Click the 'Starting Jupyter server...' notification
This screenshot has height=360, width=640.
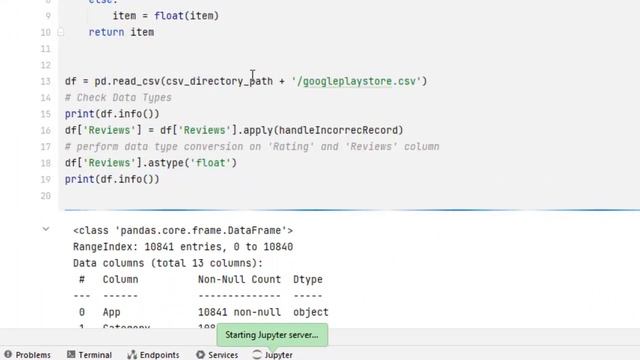tap(272, 335)
